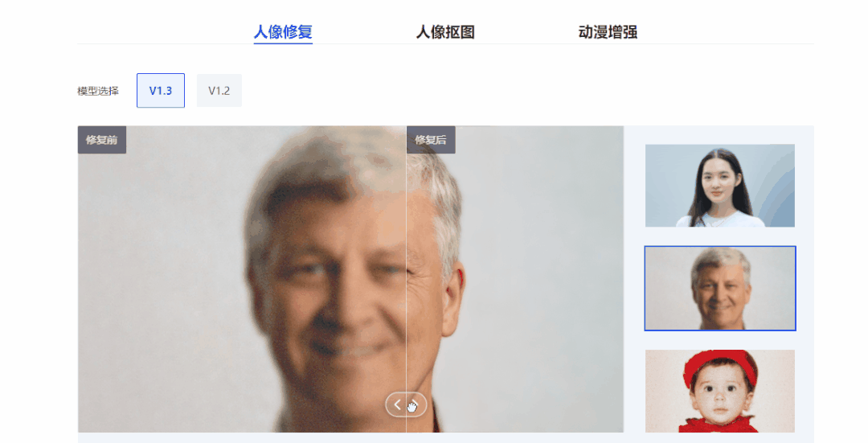The image size is (868, 443).
Task: Choose the long-haired woman sample thumbnail
Action: pyautogui.click(x=719, y=186)
